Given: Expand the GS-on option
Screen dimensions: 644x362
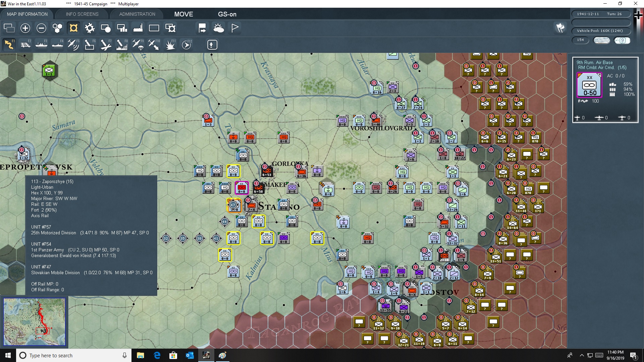Looking at the screenshot, I should pyautogui.click(x=227, y=14).
